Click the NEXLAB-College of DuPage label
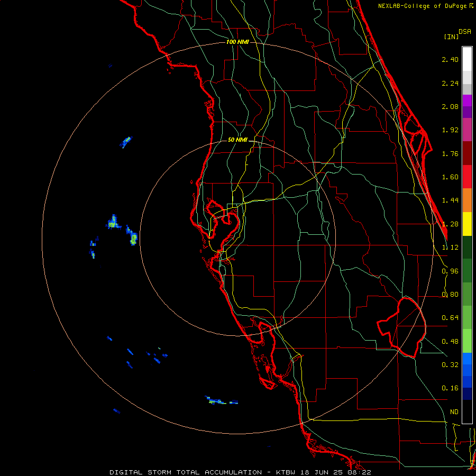 [425, 6]
